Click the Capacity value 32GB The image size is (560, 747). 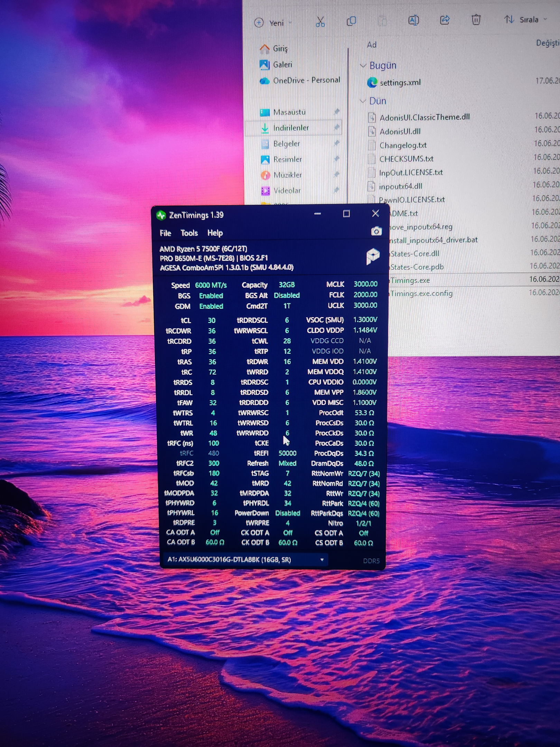coord(287,285)
